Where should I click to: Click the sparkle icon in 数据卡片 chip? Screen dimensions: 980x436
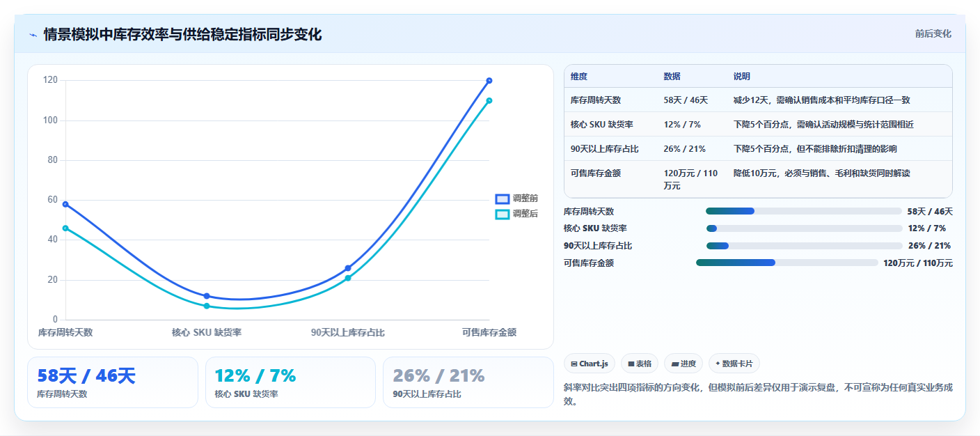718,364
